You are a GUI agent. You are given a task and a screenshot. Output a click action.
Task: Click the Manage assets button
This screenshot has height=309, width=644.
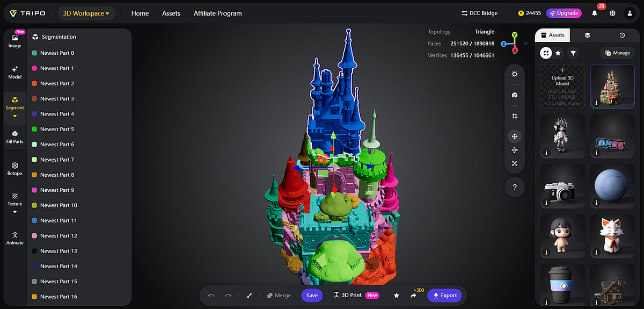point(617,53)
